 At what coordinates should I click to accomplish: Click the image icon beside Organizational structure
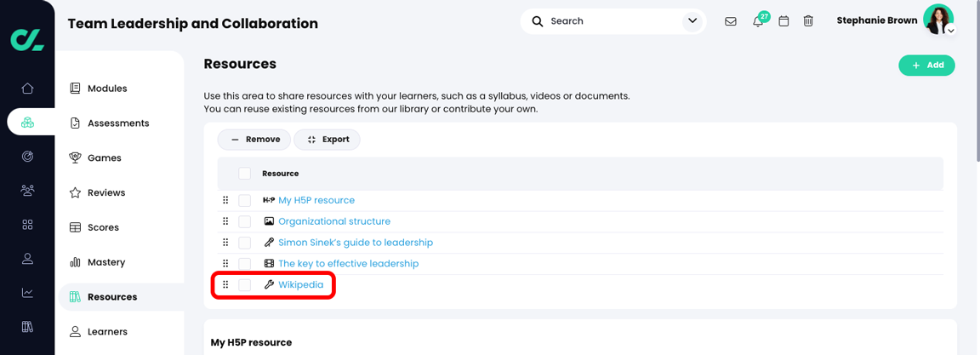pyautogui.click(x=270, y=221)
